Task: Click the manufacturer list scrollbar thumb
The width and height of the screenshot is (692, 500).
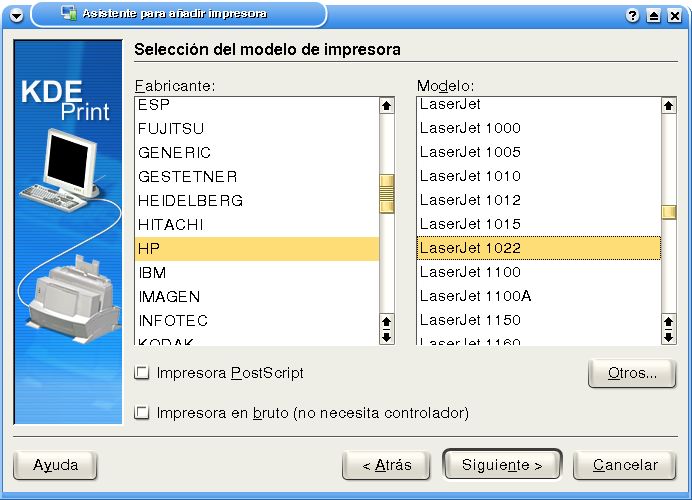Action: 387,193
